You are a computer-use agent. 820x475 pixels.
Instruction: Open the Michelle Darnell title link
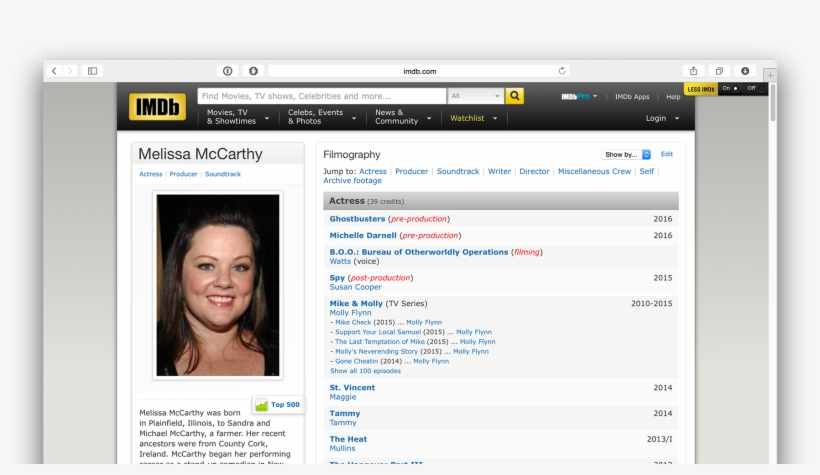click(x=363, y=235)
